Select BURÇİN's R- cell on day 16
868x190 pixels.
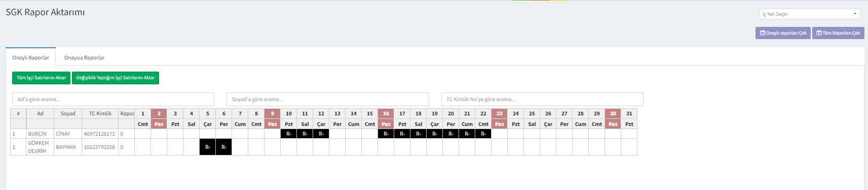click(x=386, y=134)
